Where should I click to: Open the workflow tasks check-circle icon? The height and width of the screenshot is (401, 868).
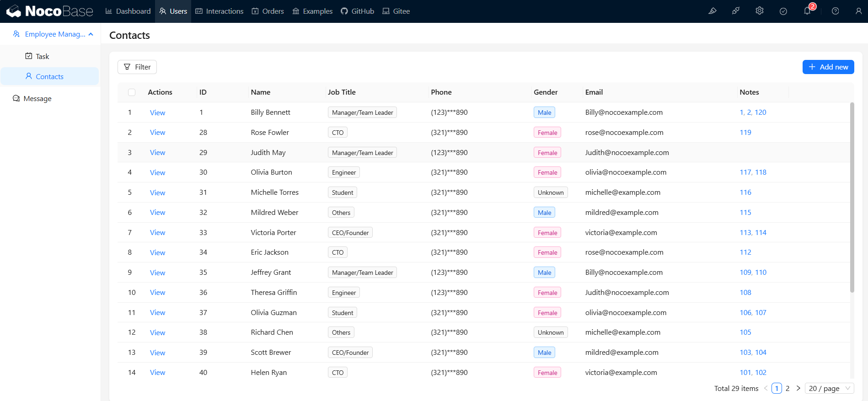point(783,11)
